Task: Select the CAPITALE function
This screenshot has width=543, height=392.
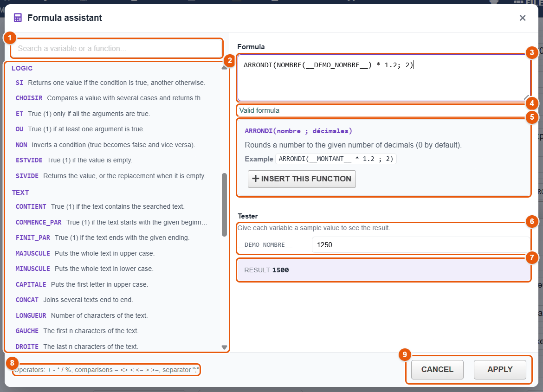Action: [x=82, y=285]
